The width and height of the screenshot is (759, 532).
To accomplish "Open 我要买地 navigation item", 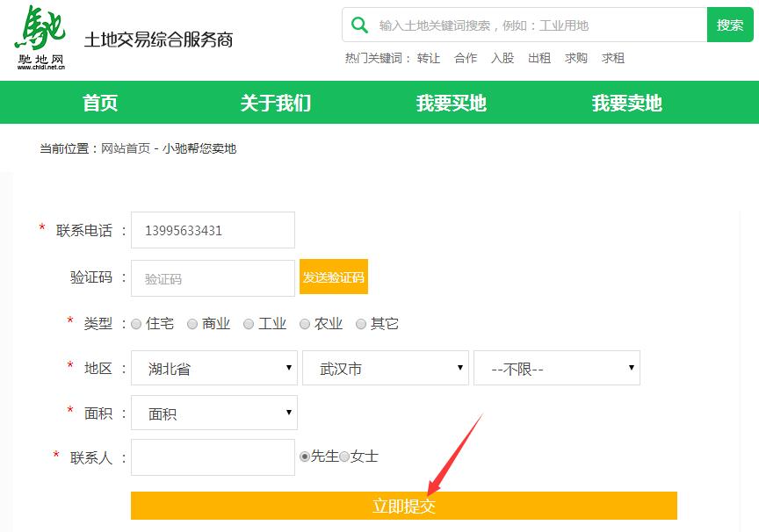I will (x=452, y=103).
